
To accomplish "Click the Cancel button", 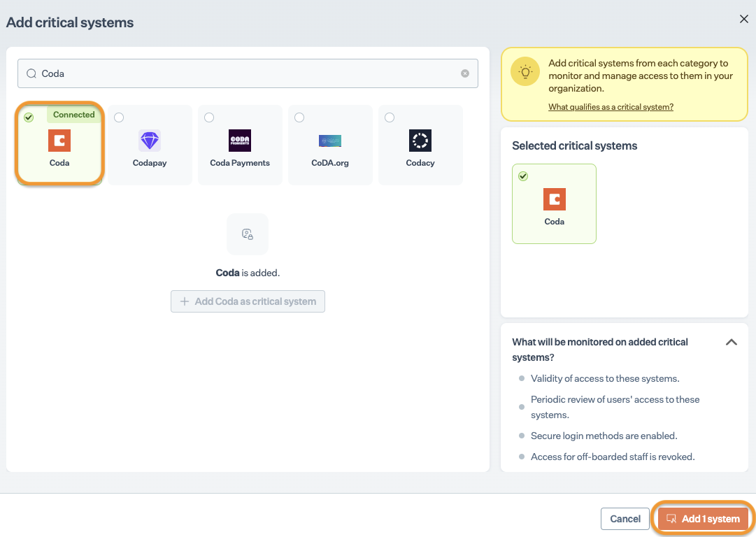I will pyautogui.click(x=625, y=519).
